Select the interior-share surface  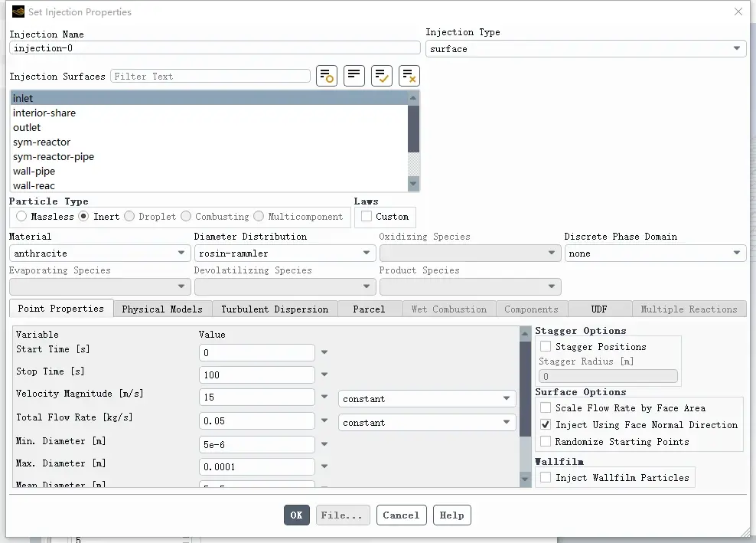pyautogui.click(x=209, y=113)
